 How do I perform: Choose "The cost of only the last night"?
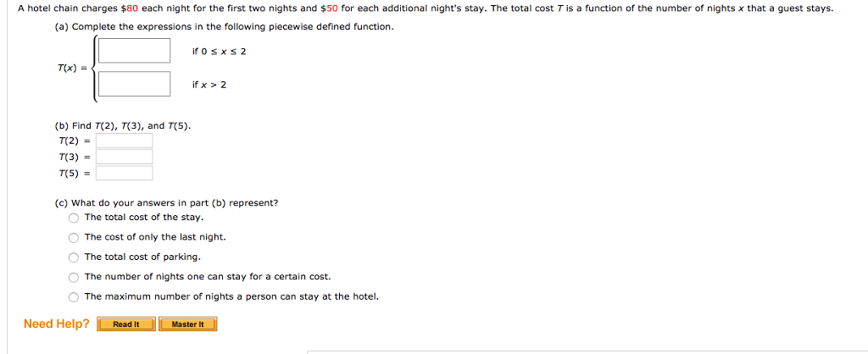pos(75,237)
